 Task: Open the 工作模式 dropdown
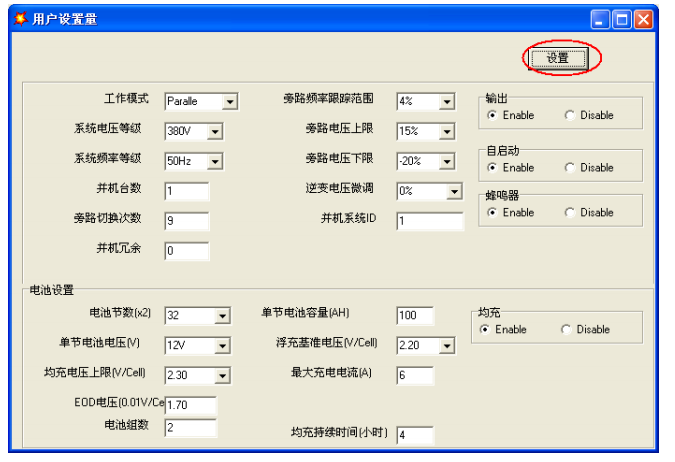(230, 101)
